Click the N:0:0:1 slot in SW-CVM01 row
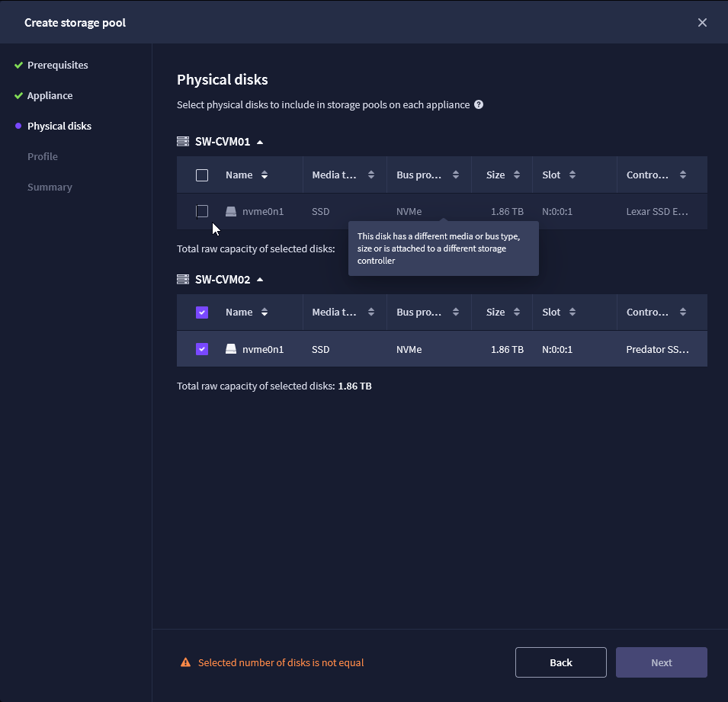 [x=557, y=211]
